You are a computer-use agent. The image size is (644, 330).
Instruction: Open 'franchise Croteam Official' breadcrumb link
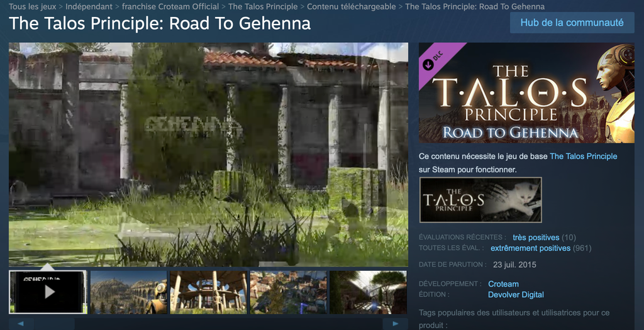170,6
